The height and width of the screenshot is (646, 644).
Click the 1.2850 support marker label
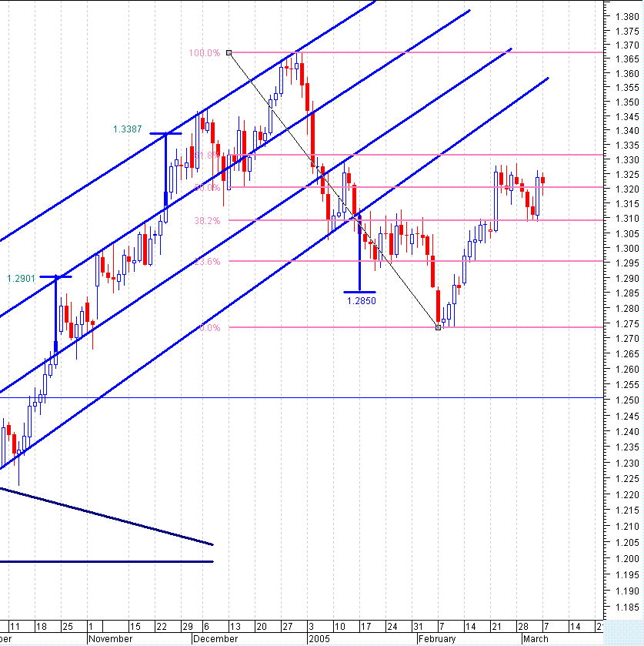click(x=362, y=301)
